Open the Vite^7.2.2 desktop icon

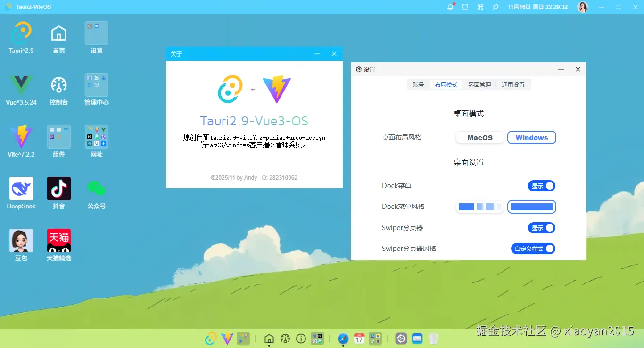pyautogui.click(x=21, y=136)
